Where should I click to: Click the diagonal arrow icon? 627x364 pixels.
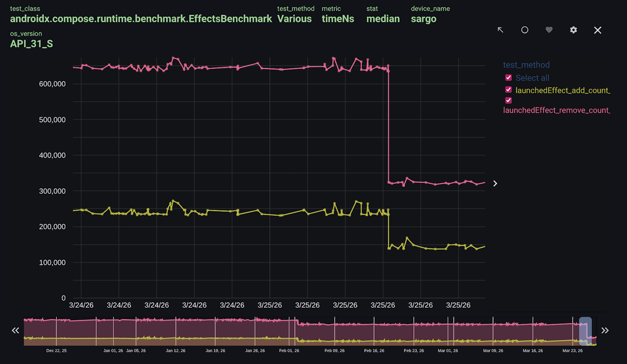click(500, 30)
